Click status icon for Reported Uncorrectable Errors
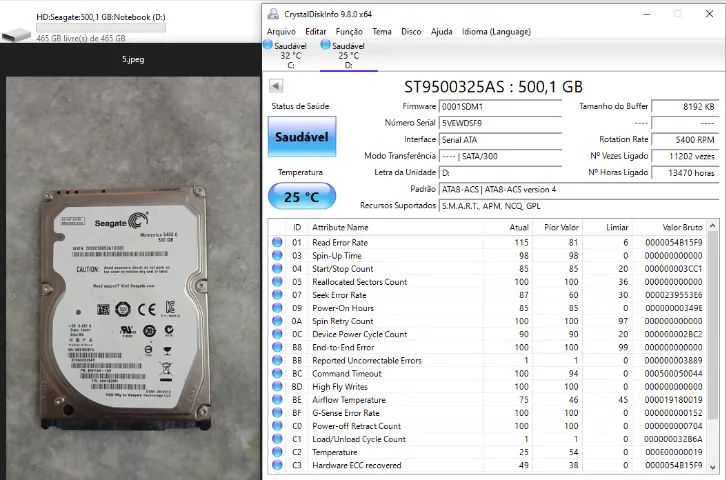The width and height of the screenshot is (726, 480). (x=277, y=360)
